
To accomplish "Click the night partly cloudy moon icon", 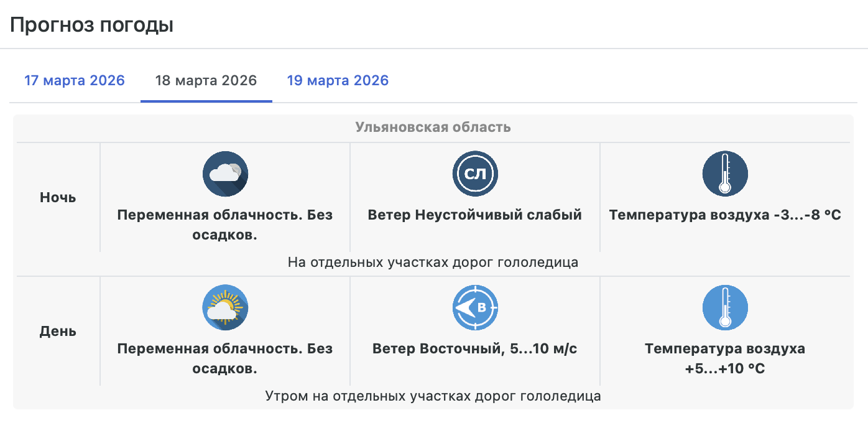I will [x=225, y=174].
